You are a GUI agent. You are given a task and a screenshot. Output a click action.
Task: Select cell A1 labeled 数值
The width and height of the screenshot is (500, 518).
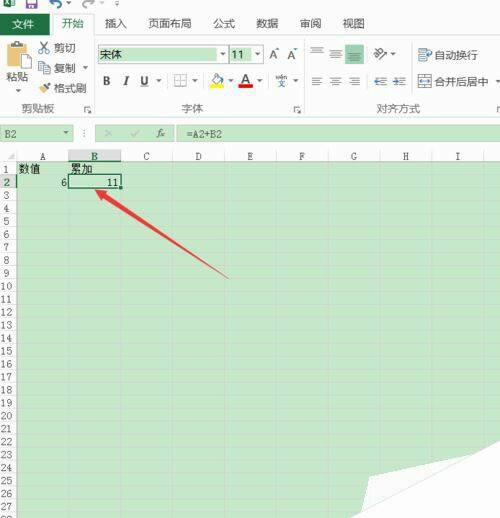coord(42,169)
